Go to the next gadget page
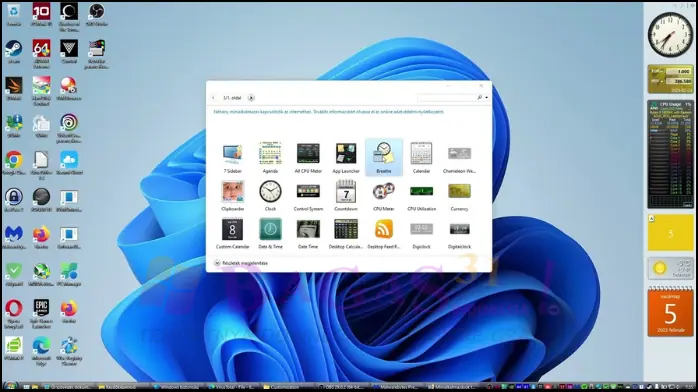The height and width of the screenshot is (392, 698). pyautogui.click(x=251, y=97)
